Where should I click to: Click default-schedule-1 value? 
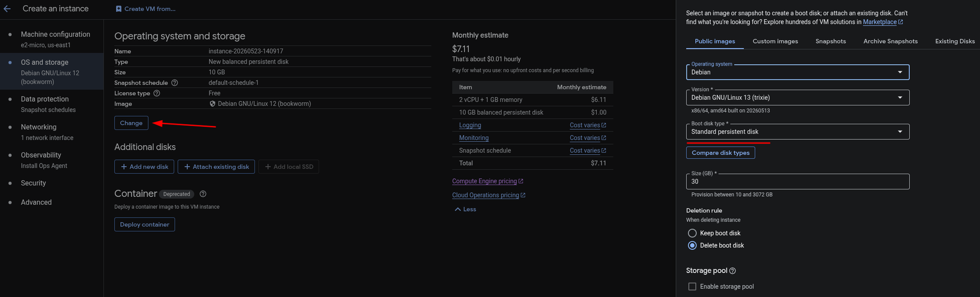[x=233, y=83]
